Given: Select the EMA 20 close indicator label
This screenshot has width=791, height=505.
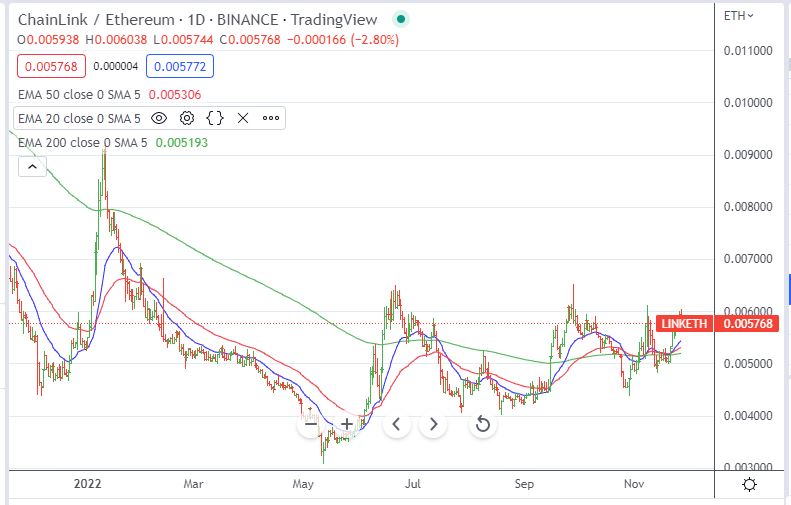Looking at the screenshot, I should click(x=79, y=119).
